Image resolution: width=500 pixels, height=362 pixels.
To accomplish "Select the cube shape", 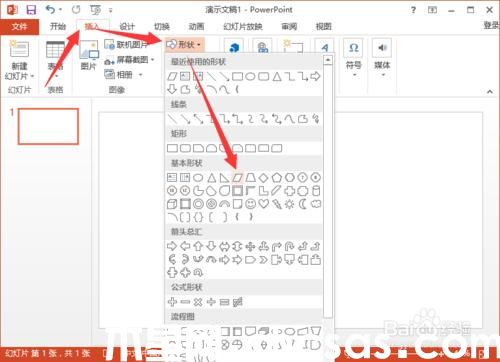I will (172, 204).
